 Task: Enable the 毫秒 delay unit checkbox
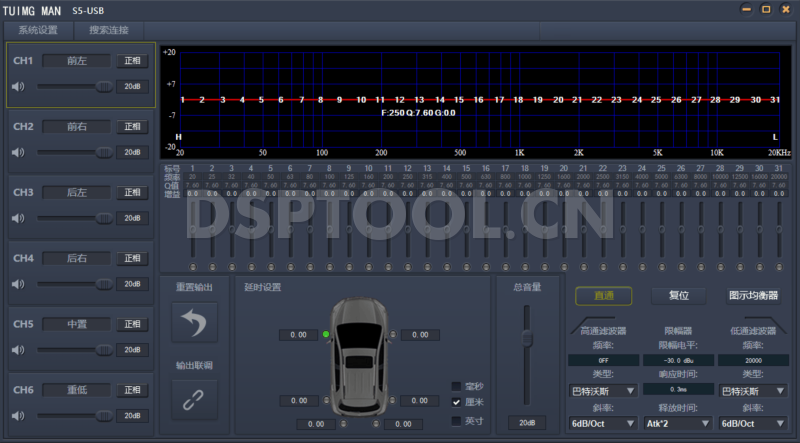(456, 386)
